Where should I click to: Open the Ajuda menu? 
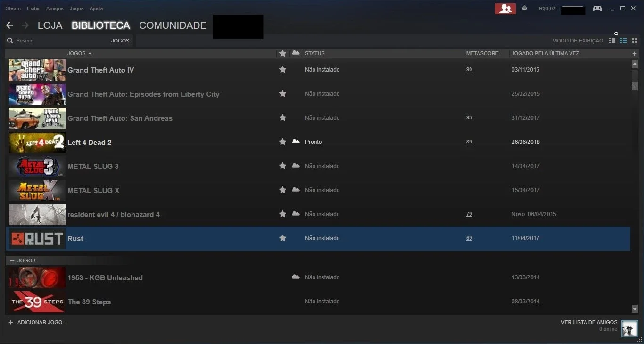96,8
